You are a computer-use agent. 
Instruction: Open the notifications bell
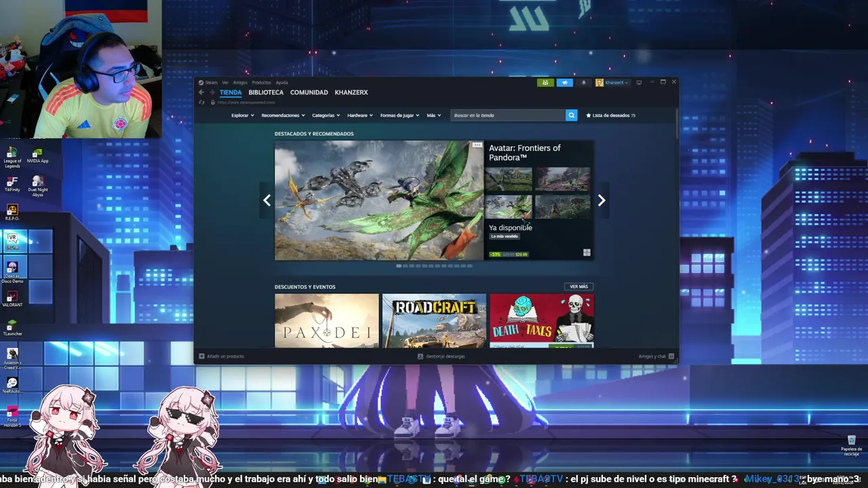(584, 83)
